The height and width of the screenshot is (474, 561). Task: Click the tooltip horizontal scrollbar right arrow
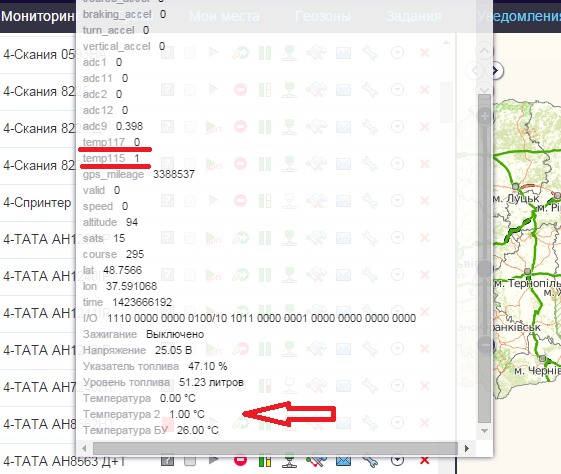click(467, 448)
